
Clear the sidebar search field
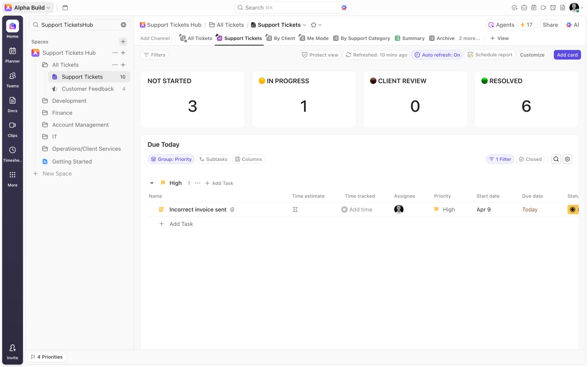point(123,25)
